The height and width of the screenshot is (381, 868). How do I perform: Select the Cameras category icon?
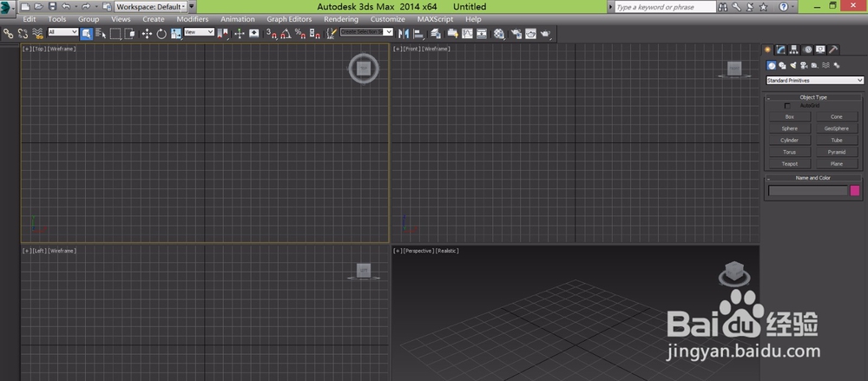click(804, 65)
